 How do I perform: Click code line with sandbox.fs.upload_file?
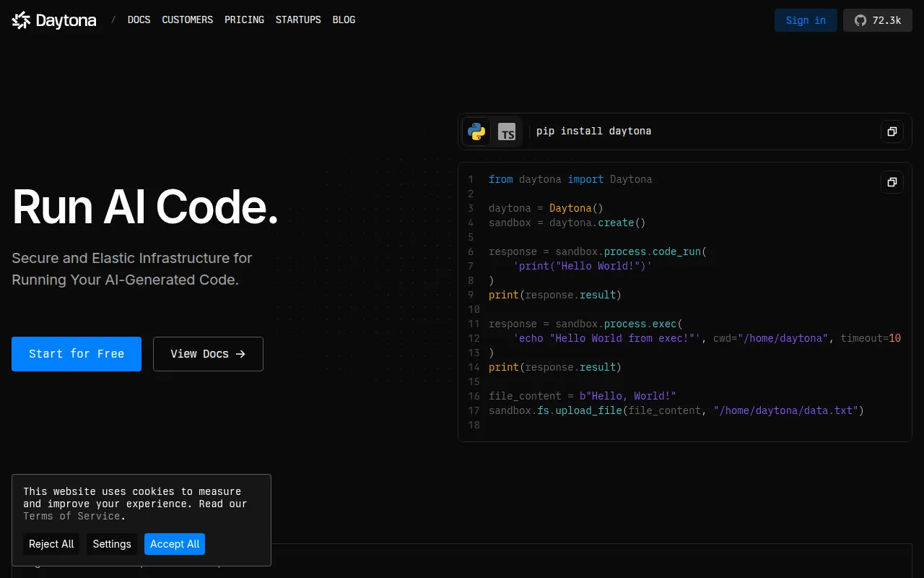(x=676, y=410)
